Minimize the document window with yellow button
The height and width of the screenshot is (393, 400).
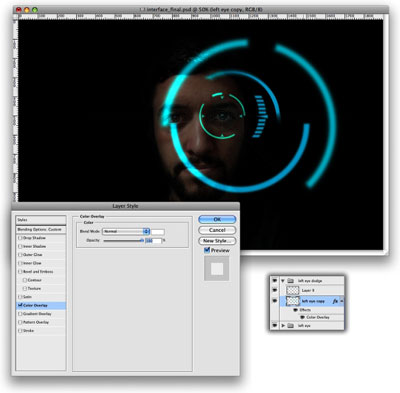[27, 10]
